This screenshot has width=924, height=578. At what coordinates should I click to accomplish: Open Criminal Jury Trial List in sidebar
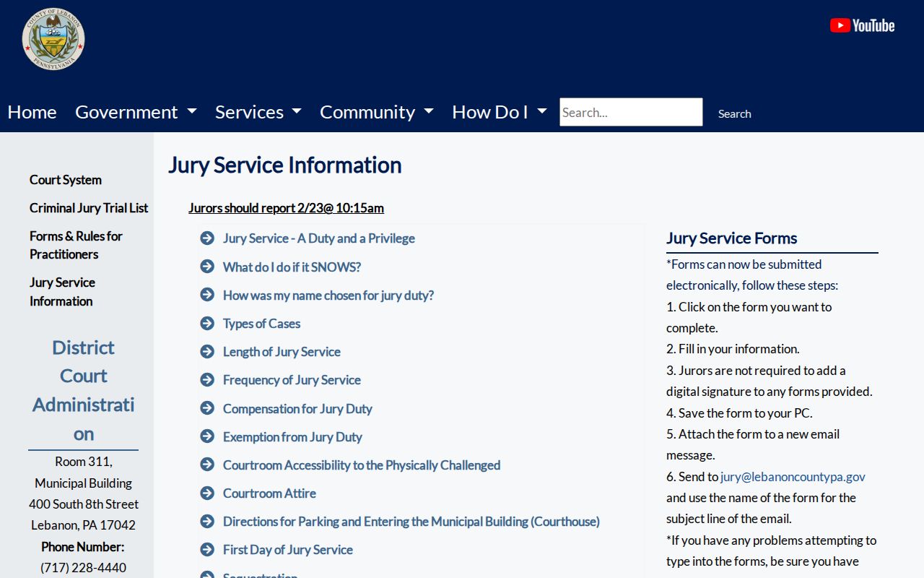point(89,208)
